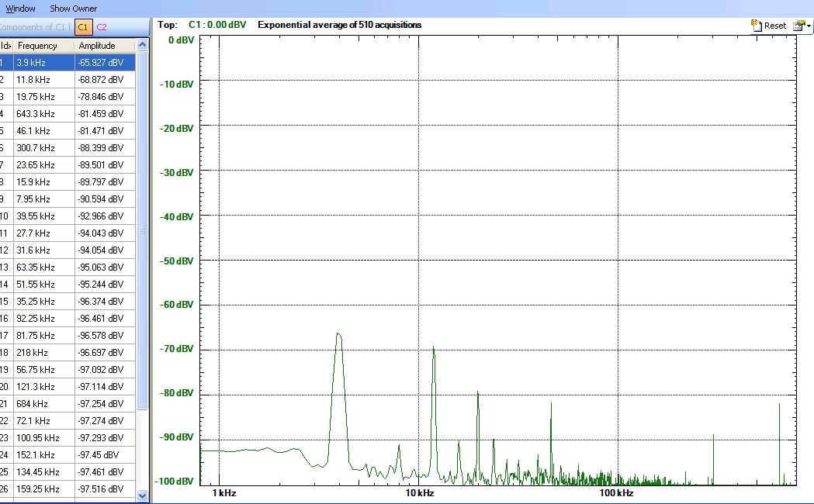814x504 pixels.
Task: Switch to the C2 channel tab
Action: pyautogui.click(x=101, y=27)
